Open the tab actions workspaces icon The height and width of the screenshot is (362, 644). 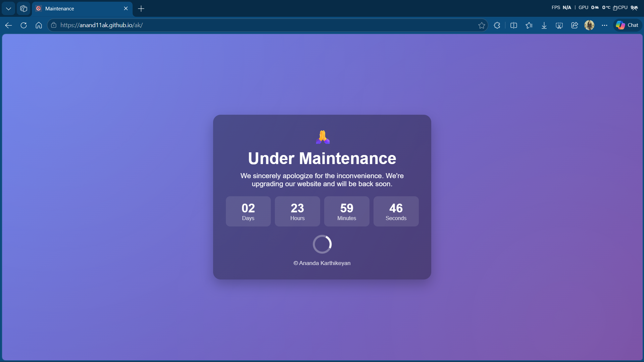23,9
